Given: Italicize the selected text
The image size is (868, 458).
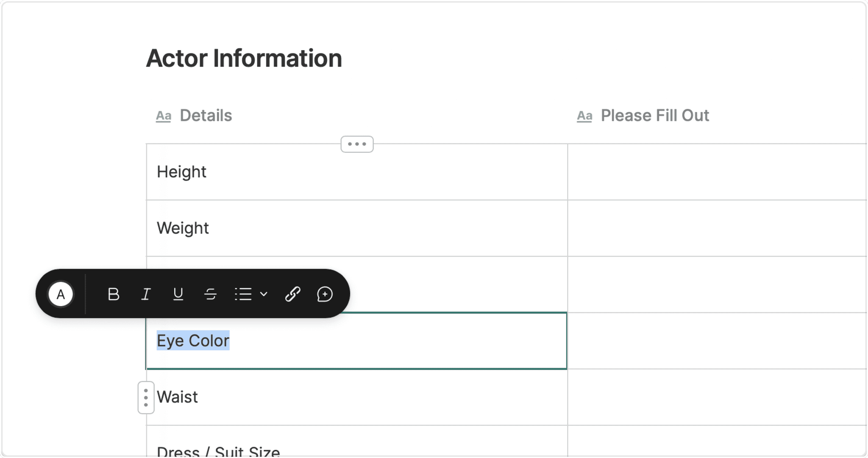Looking at the screenshot, I should pyautogui.click(x=146, y=294).
